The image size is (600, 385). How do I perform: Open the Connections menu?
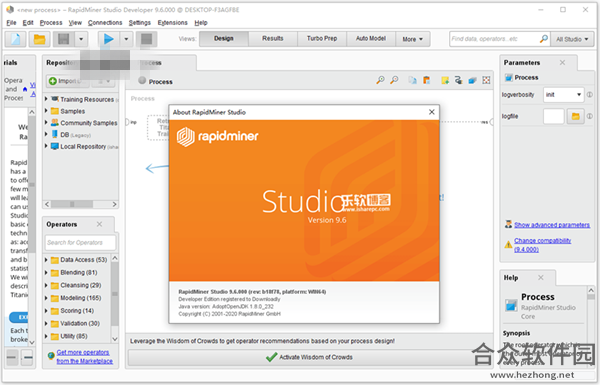click(x=105, y=23)
